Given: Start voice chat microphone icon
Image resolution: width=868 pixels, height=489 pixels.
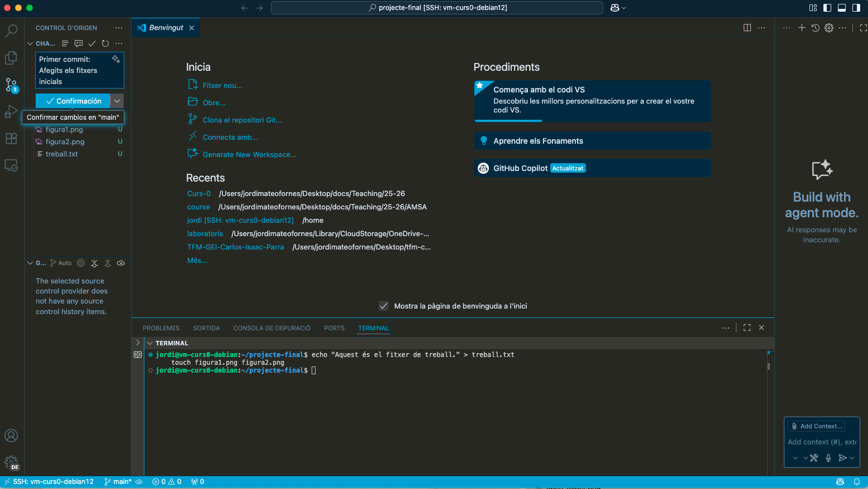Looking at the screenshot, I should point(828,458).
